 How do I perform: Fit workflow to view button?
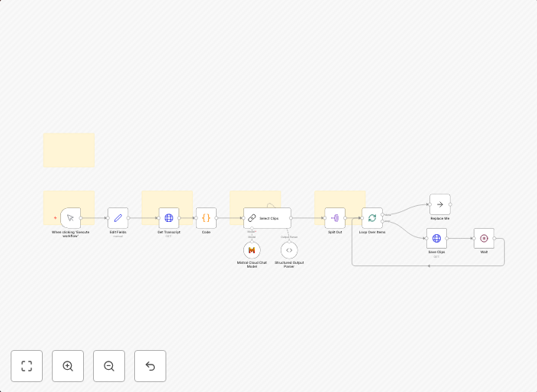pos(27,366)
